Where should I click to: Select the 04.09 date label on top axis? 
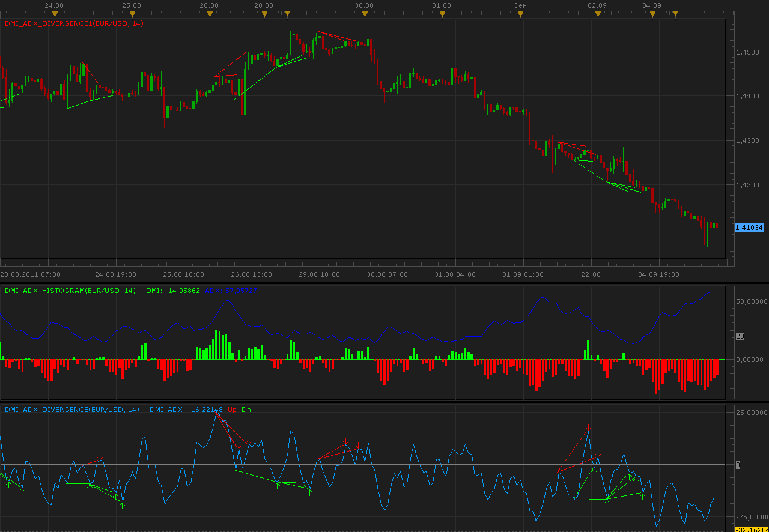(652, 5)
